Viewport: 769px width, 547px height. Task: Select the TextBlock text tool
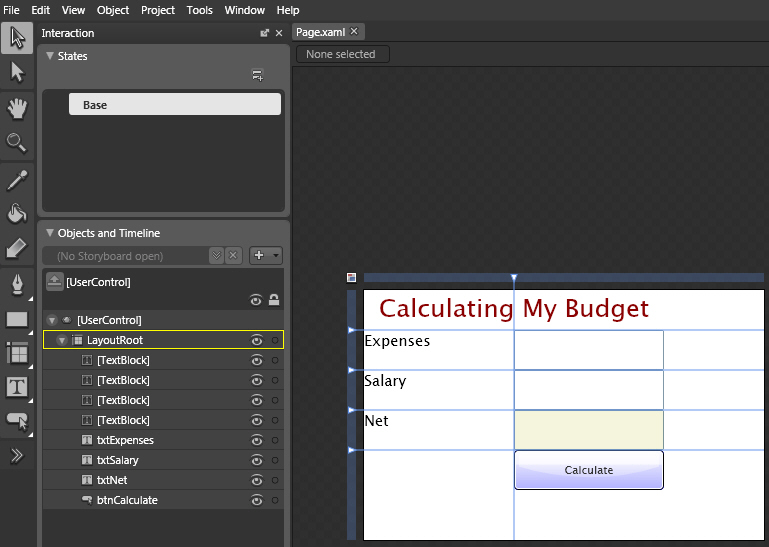click(x=17, y=387)
